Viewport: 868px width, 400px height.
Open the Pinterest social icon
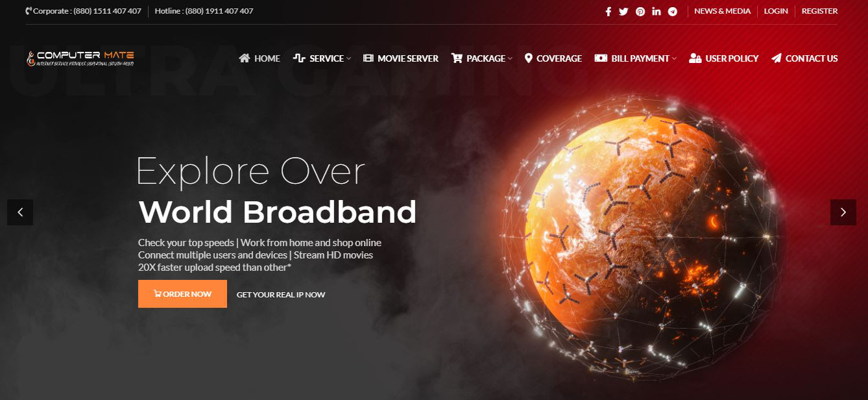pos(640,12)
